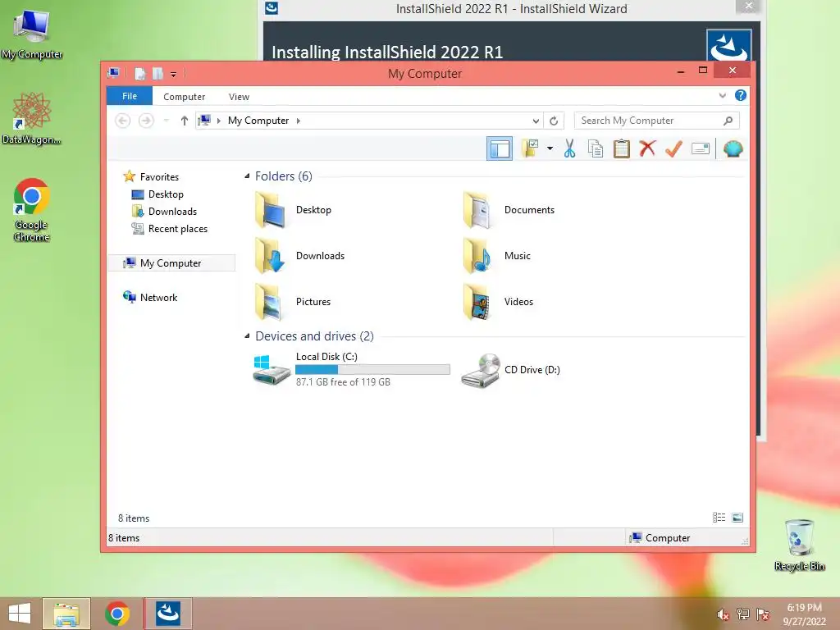The width and height of the screenshot is (840, 630).
Task: Click the New folder quick access icon
Action: pos(157,74)
